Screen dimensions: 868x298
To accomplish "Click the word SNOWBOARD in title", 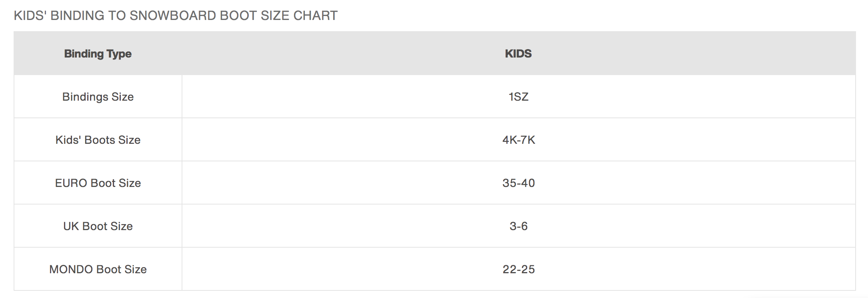I will [x=173, y=16].
